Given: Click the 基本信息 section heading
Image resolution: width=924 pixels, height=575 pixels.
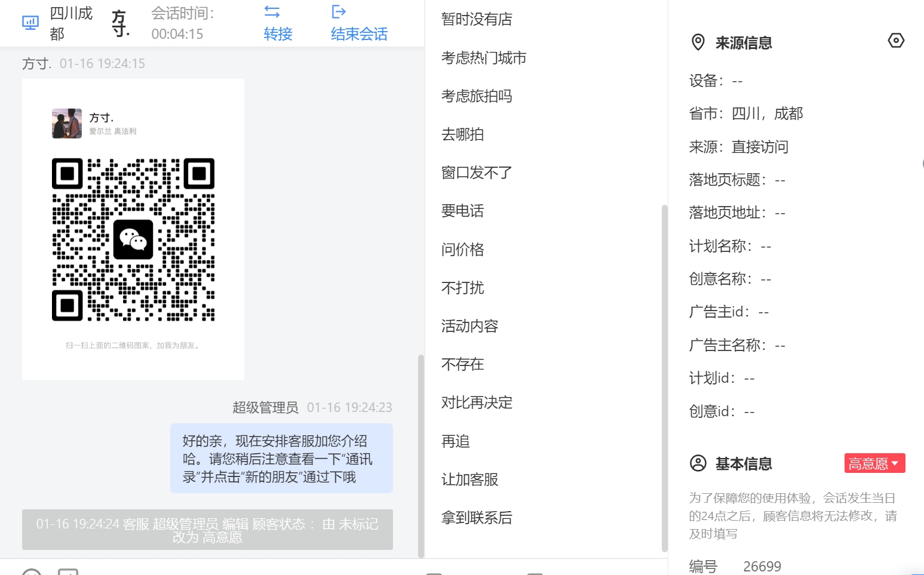Looking at the screenshot, I should (744, 464).
